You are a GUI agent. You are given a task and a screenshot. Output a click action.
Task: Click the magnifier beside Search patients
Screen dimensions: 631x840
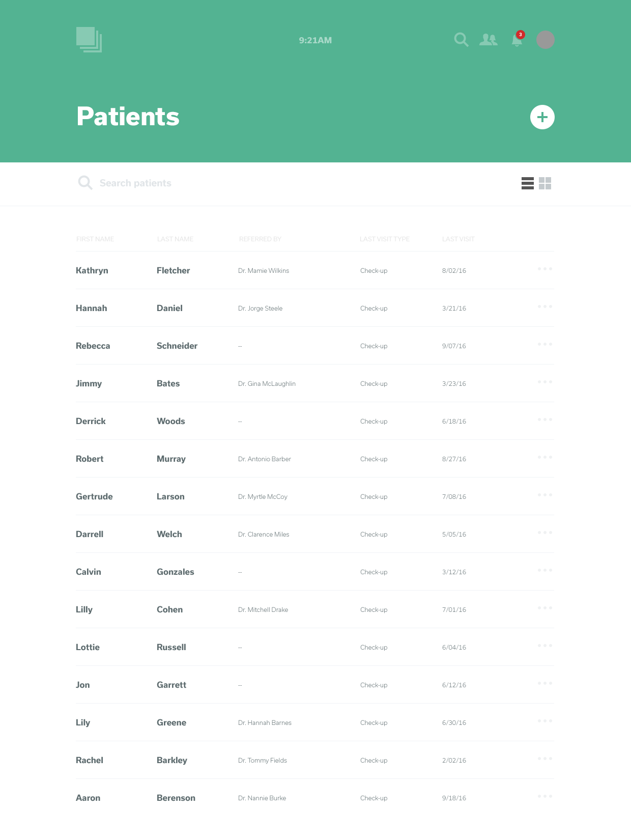click(85, 183)
